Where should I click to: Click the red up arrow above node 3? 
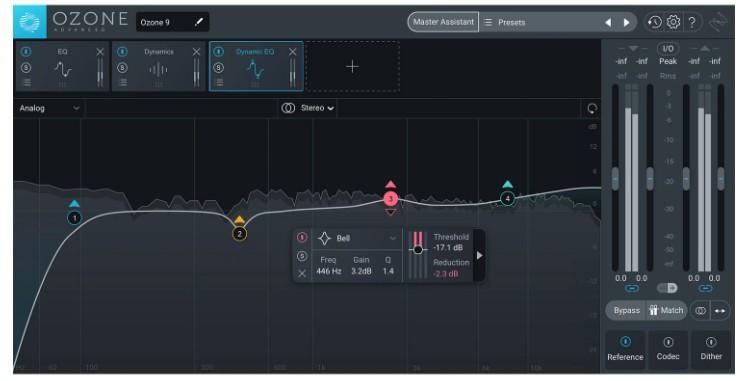[391, 184]
